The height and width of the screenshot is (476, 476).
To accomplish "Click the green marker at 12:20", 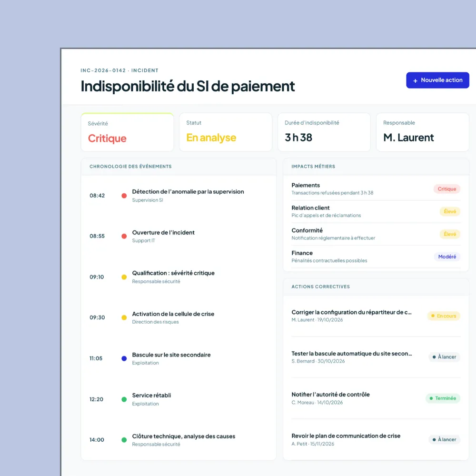I will (124, 399).
